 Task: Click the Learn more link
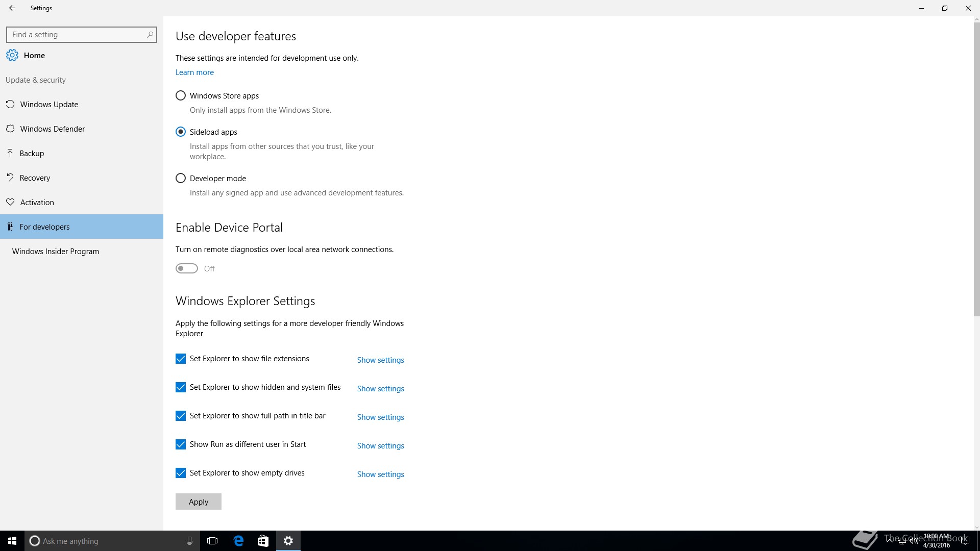[x=194, y=72]
